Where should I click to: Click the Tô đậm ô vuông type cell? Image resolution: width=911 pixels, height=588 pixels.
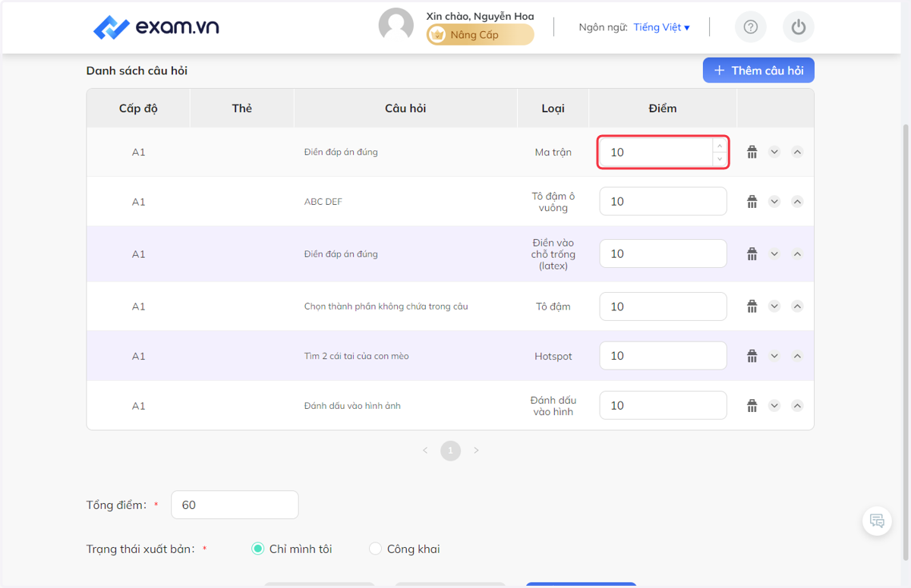tap(553, 202)
